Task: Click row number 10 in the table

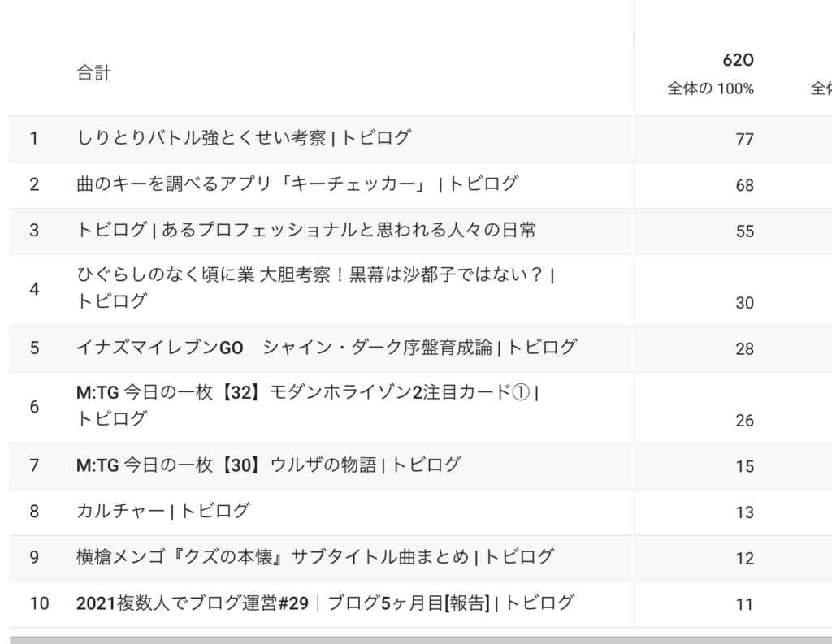Action: pos(39,603)
